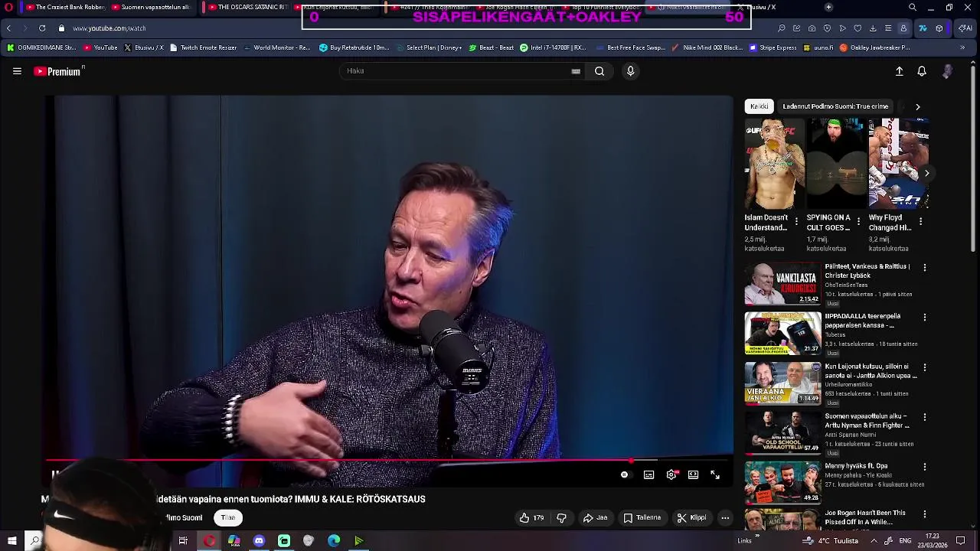Open options for 'Kun Leijonat kutsuu' video
The height and width of the screenshot is (551, 980).
924,367
